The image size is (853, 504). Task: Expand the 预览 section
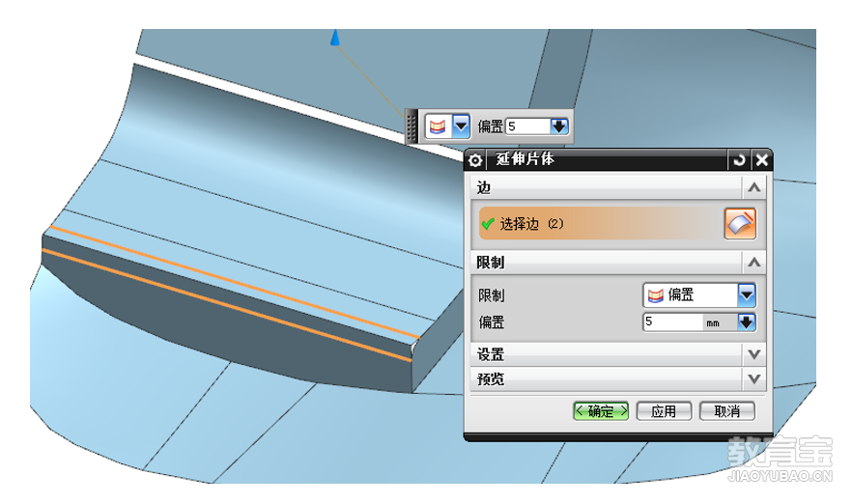754,378
